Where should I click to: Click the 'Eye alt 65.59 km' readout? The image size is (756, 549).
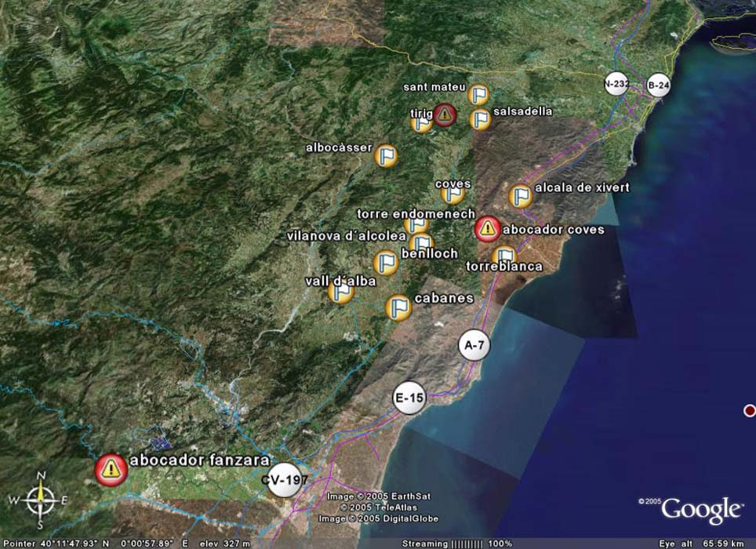pyautogui.click(x=702, y=544)
